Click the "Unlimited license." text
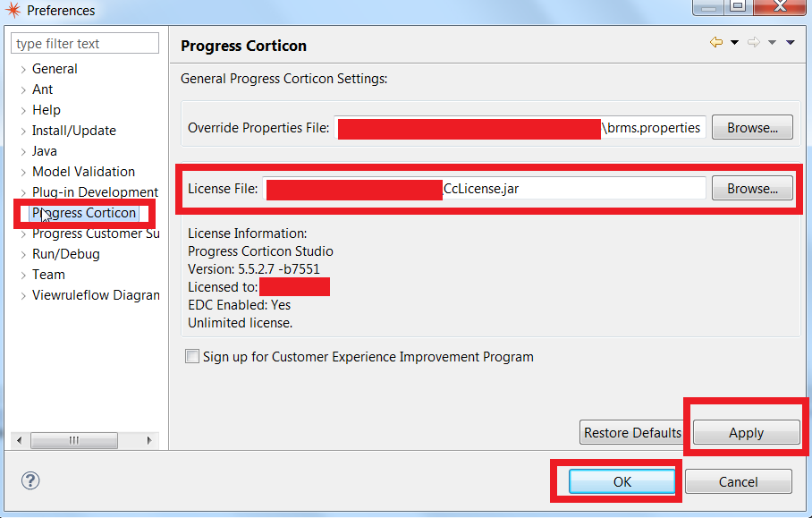 pyautogui.click(x=241, y=322)
